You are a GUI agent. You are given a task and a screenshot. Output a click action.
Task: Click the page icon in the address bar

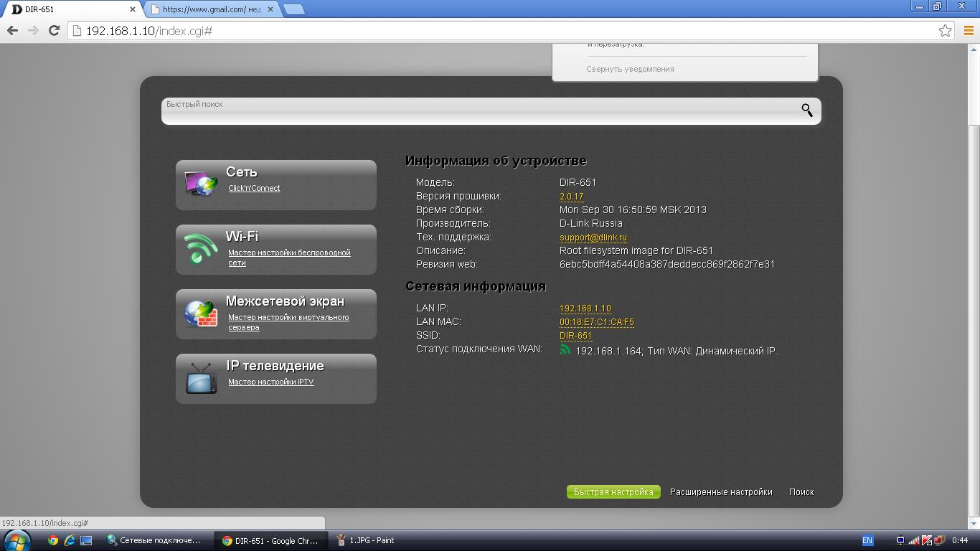click(x=77, y=30)
